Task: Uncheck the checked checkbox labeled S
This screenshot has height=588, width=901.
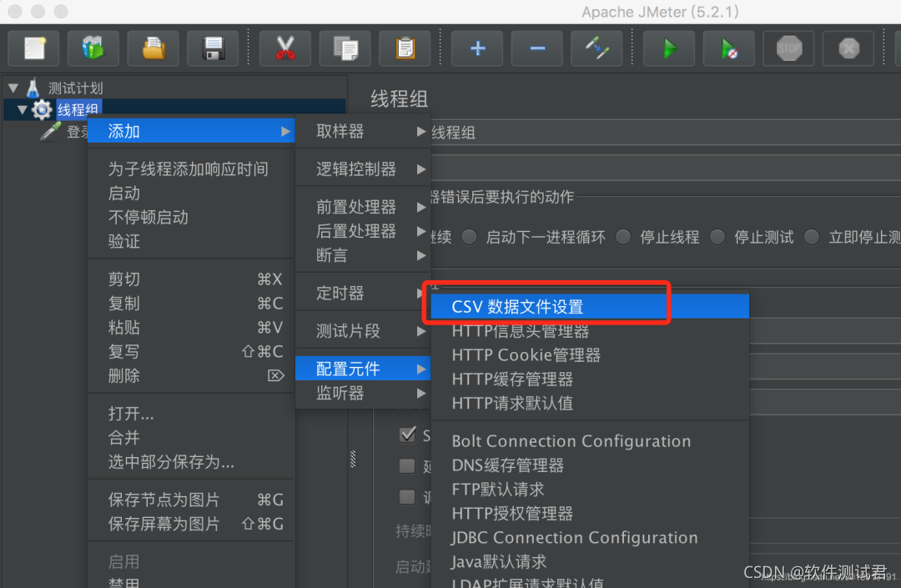Action: pos(407,435)
